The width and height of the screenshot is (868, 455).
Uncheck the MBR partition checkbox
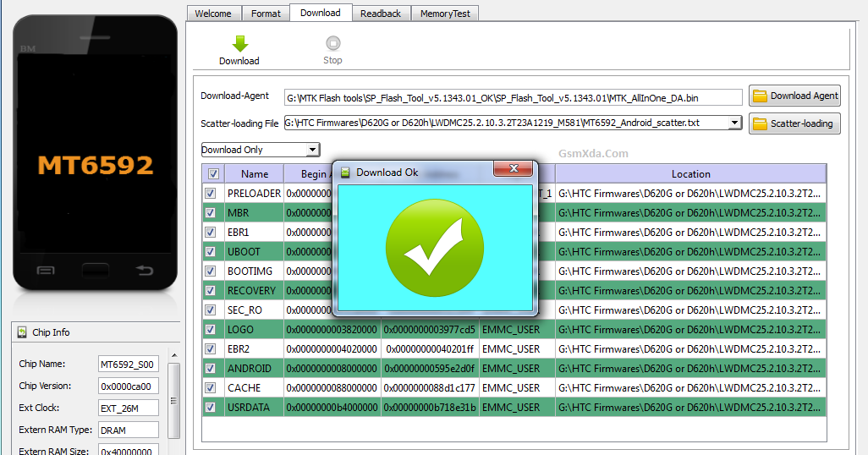tap(211, 212)
